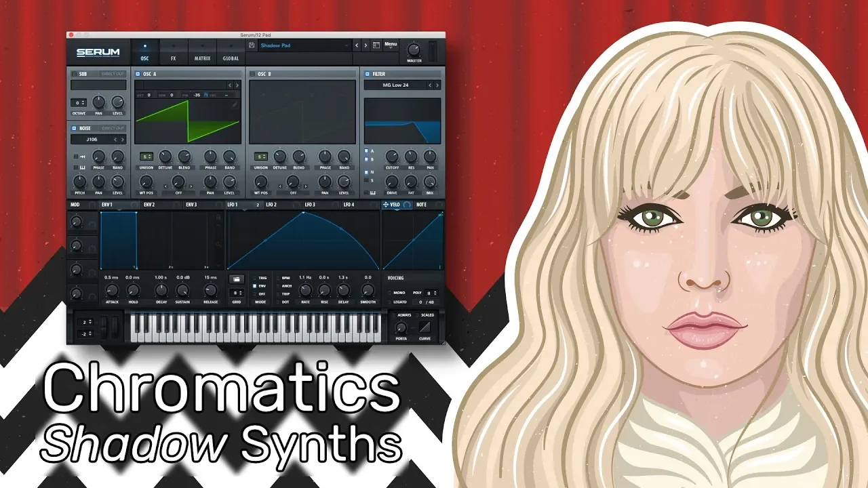Click Noise DIRECT OUT button
This screenshot has height=488, width=868.
pos(113,128)
